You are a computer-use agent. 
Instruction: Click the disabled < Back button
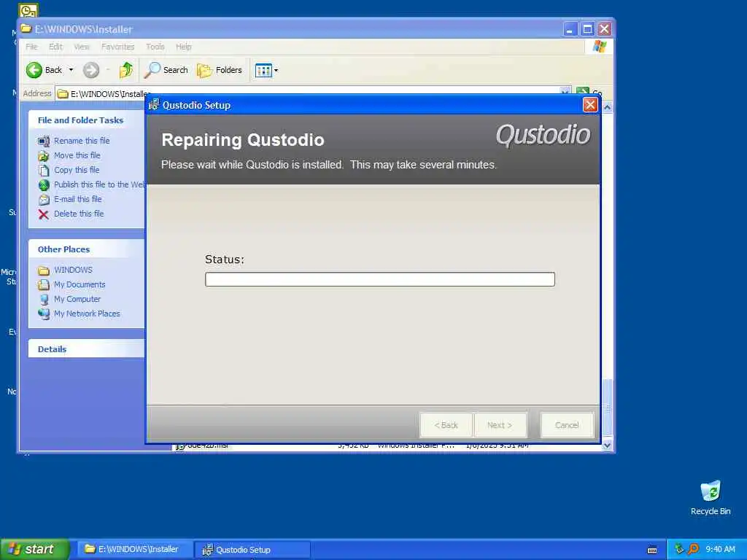tap(446, 425)
